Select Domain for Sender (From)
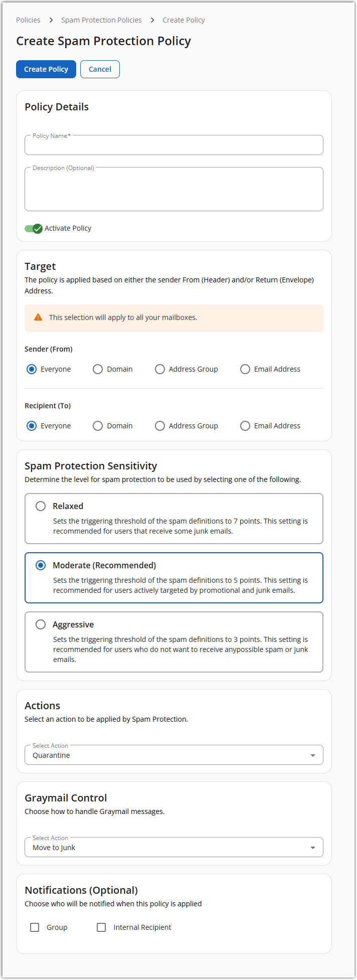This screenshot has width=357, height=980. pyautogui.click(x=97, y=369)
